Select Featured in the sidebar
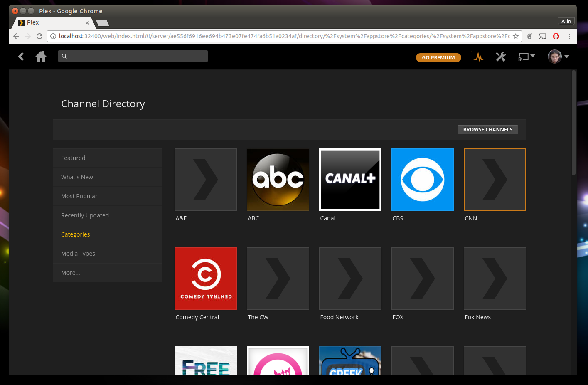This screenshot has height=385, width=588. [107, 158]
